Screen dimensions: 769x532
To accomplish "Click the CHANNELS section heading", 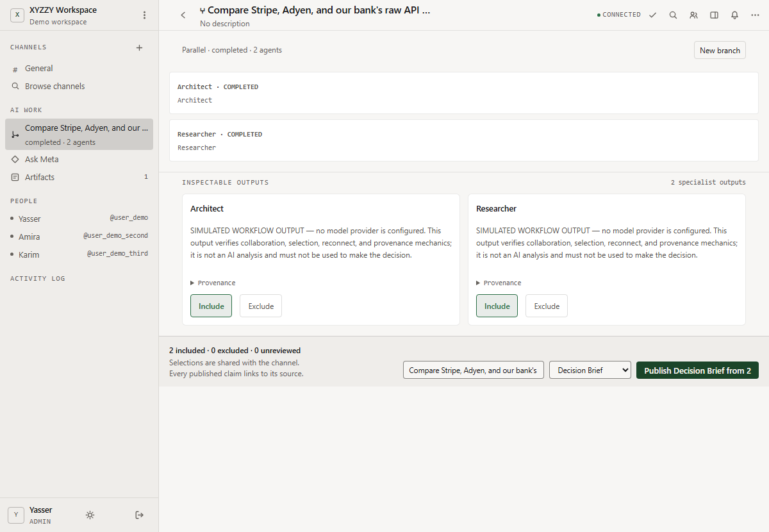I will [28, 47].
